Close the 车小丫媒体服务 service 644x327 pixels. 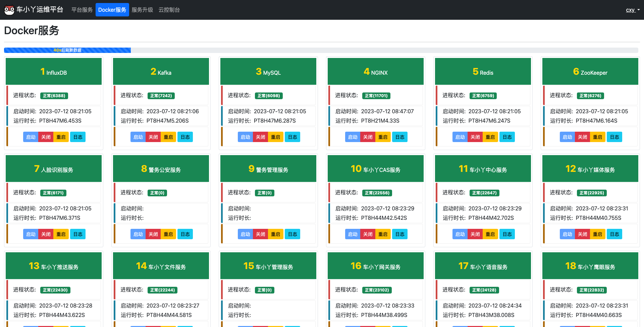tap(582, 234)
